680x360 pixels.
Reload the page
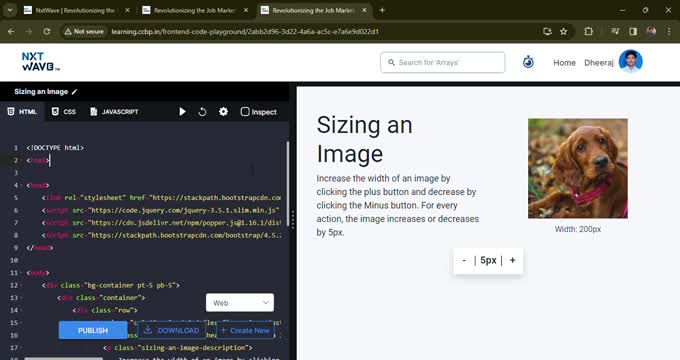[x=47, y=32]
